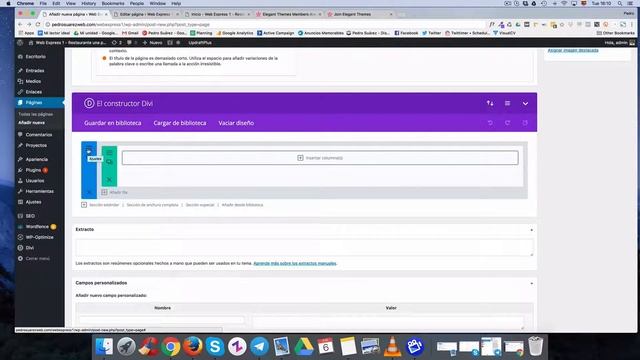Open Divi builder settings hamburger icon
The width and height of the screenshot is (640, 360).
[507, 103]
